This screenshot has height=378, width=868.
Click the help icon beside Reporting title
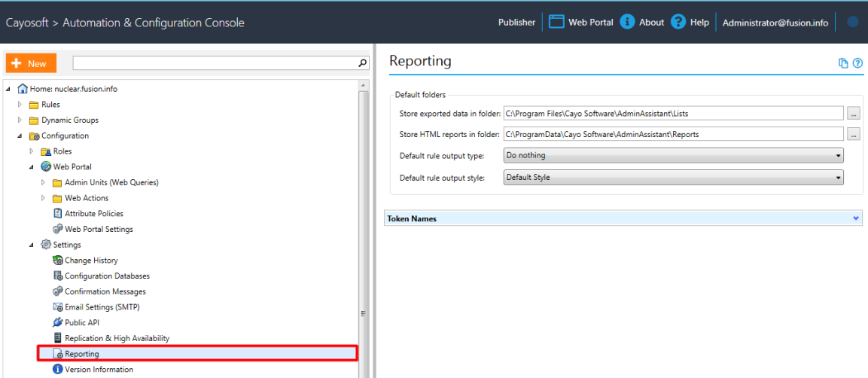coord(857,63)
